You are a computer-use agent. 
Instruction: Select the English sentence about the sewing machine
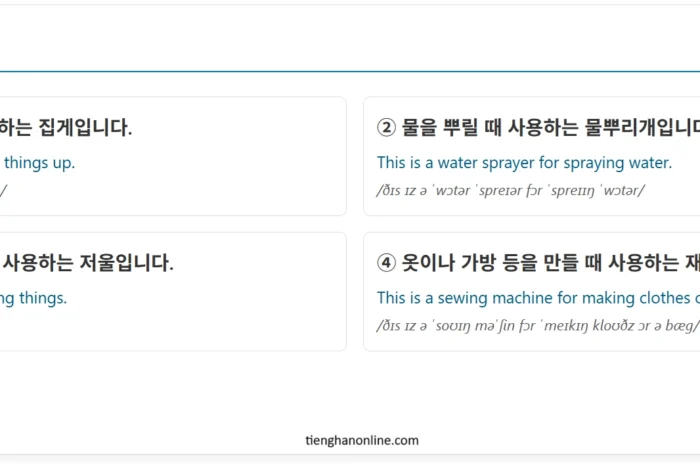click(x=536, y=297)
